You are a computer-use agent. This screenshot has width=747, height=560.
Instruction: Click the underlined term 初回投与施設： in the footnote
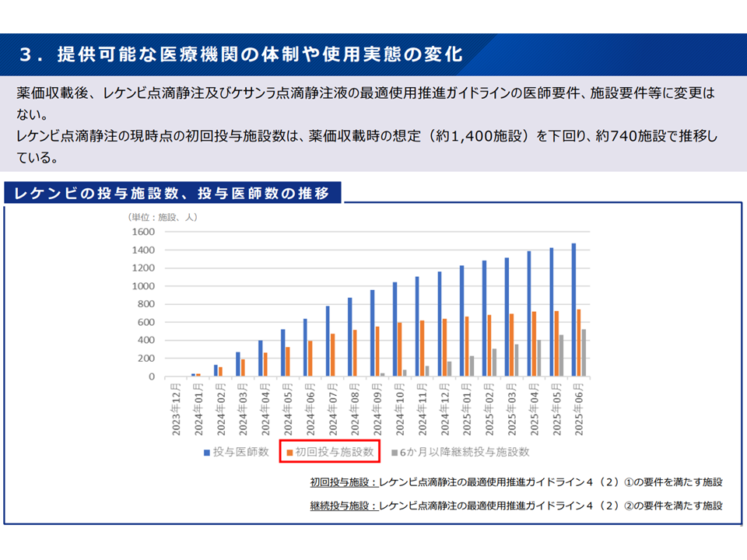tap(345, 482)
